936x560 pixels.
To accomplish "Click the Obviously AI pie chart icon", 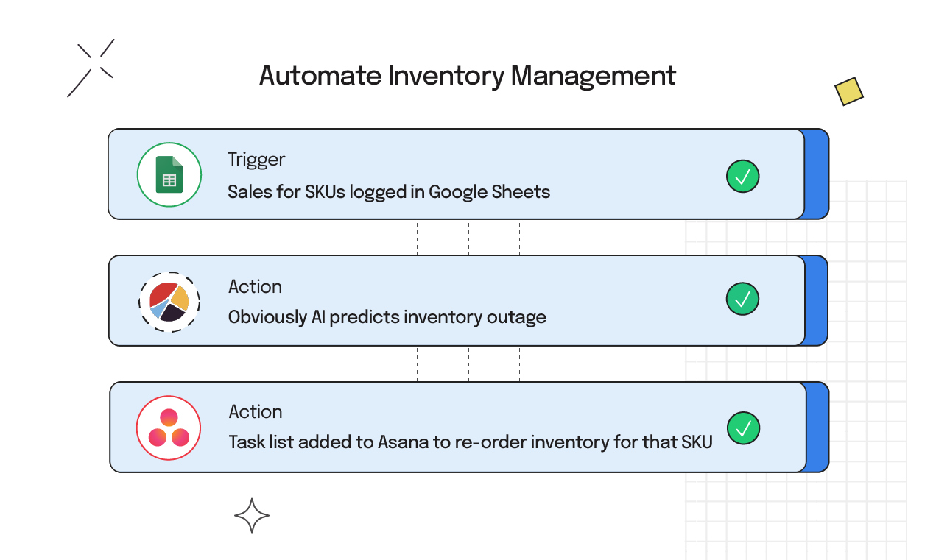I will [x=169, y=302].
